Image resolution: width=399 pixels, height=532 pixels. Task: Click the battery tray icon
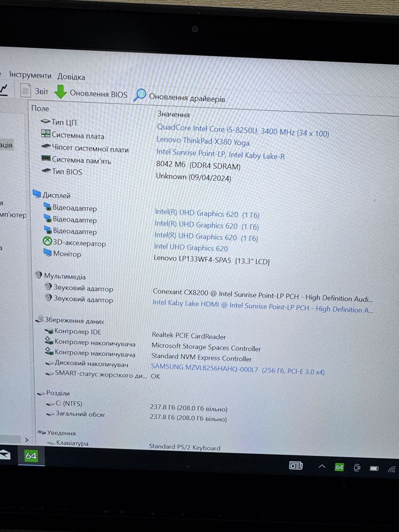[374, 469]
